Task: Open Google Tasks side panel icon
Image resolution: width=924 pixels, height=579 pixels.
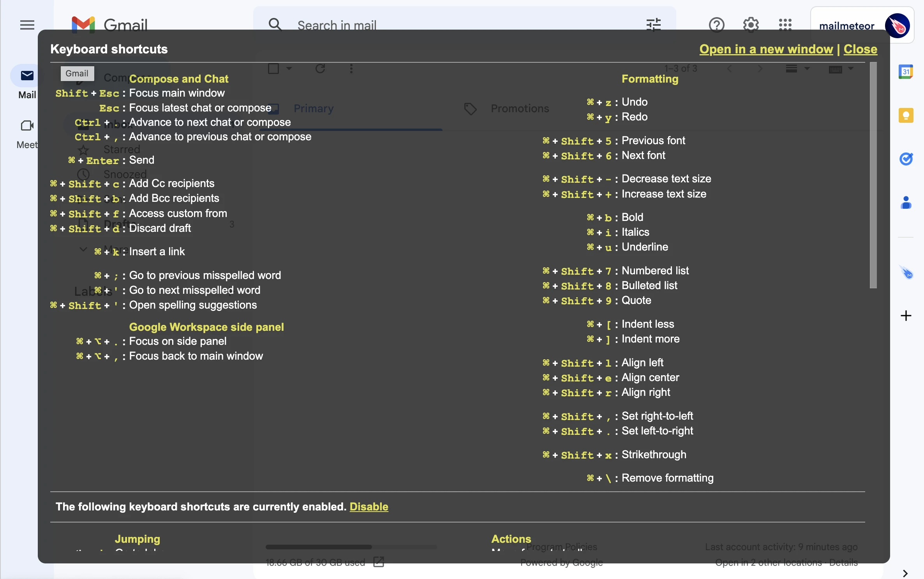Action: click(x=906, y=159)
